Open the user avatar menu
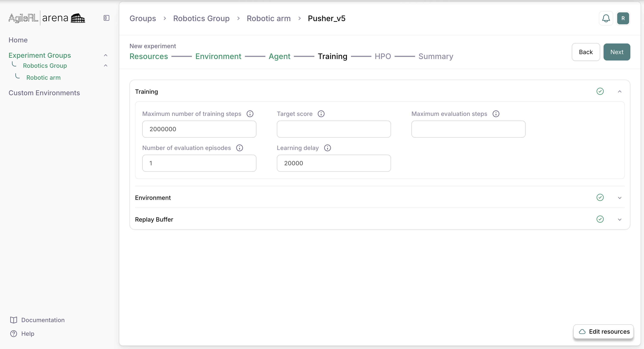Image resolution: width=644 pixels, height=349 pixels. pyautogui.click(x=623, y=18)
